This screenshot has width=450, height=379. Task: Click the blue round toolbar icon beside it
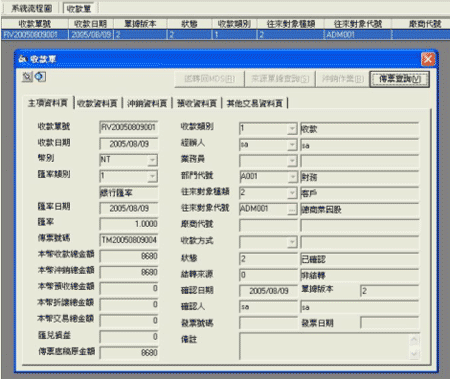tap(40, 77)
